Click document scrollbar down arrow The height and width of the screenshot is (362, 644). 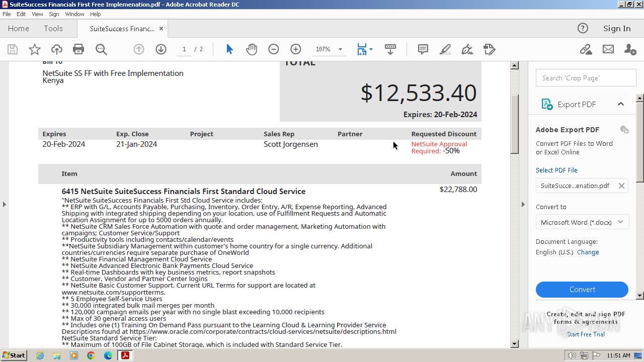coord(515,344)
